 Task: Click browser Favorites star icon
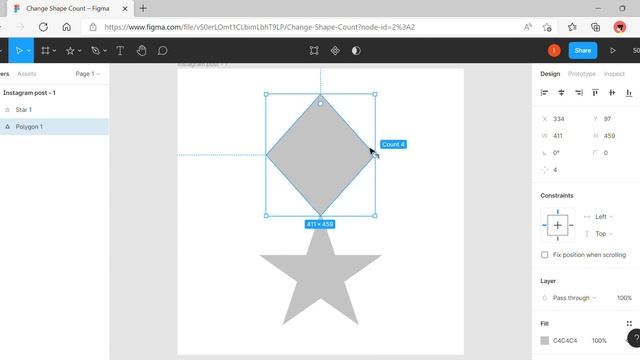[572, 27]
